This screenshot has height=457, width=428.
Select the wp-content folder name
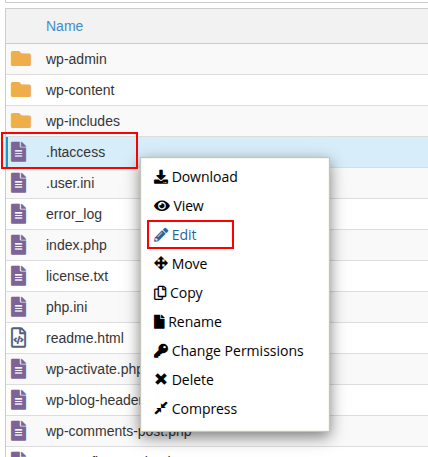80,90
